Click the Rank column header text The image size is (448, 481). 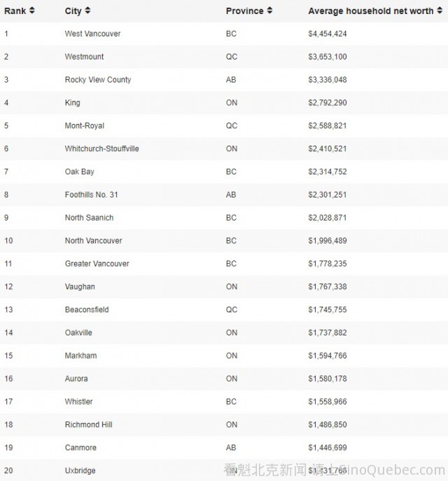click(15, 11)
